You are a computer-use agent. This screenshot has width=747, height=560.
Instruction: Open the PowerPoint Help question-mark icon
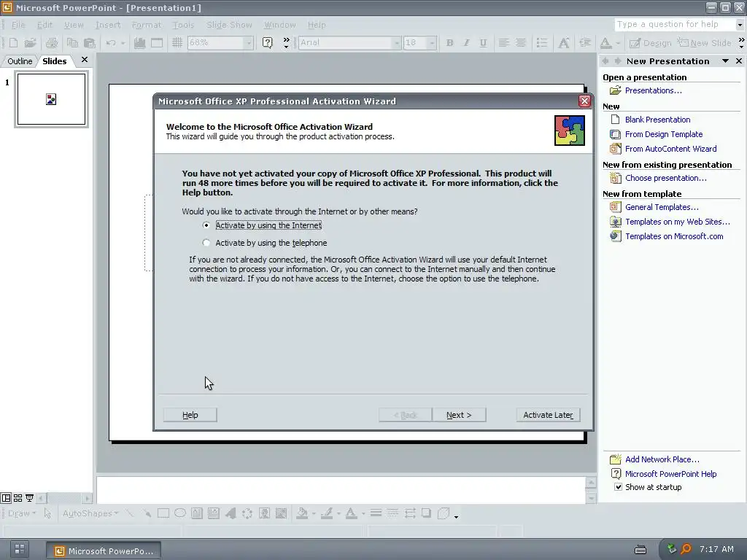(268, 43)
